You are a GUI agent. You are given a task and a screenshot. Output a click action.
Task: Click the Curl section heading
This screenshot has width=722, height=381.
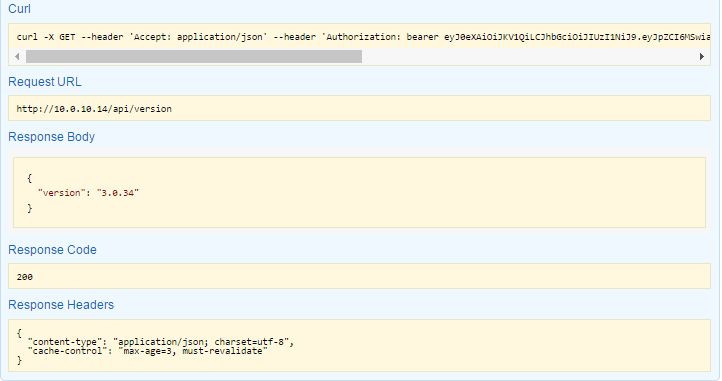[x=19, y=9]
